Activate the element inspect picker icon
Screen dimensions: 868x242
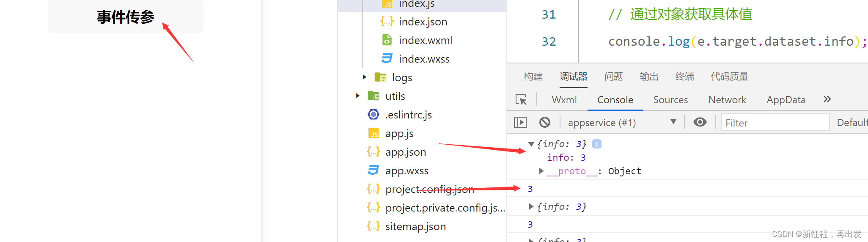coord(521,99)
